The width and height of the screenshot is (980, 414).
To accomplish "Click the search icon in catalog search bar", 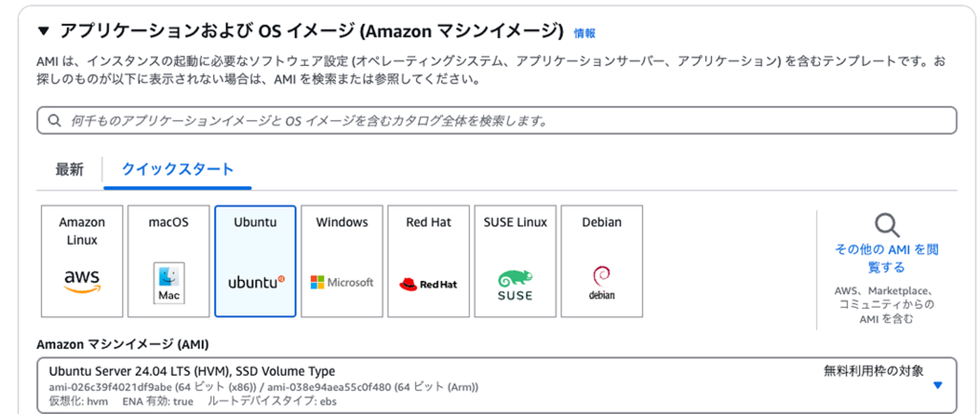I will point(55,121).
